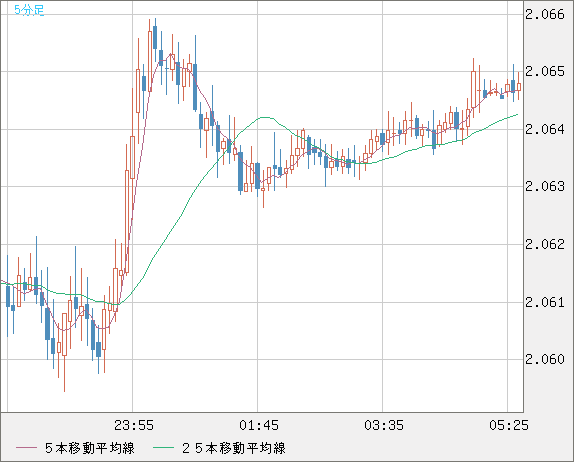
Task: Click the 03:35 time axis label
Action: pyautogui.click(x=384, y=425)
